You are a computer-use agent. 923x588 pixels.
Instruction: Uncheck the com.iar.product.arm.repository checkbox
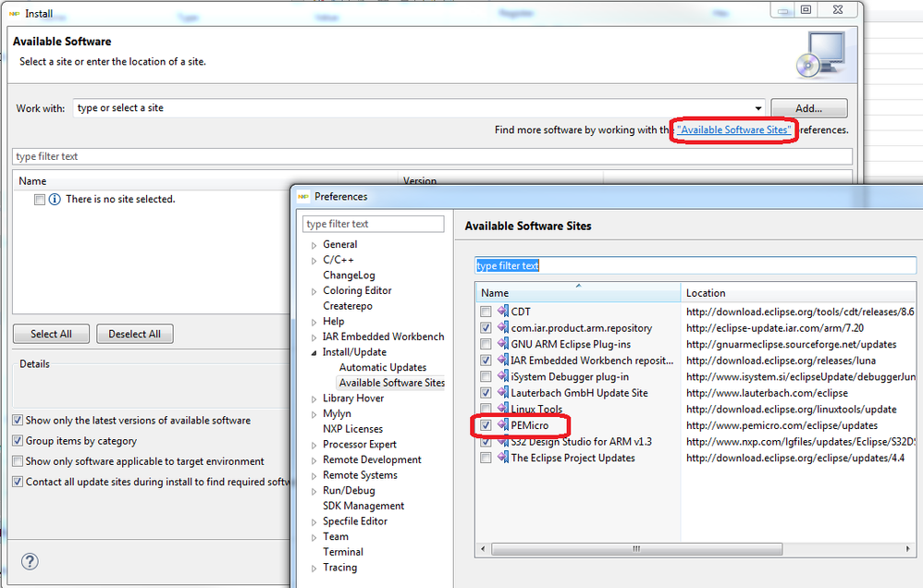[x=486, y=328]
